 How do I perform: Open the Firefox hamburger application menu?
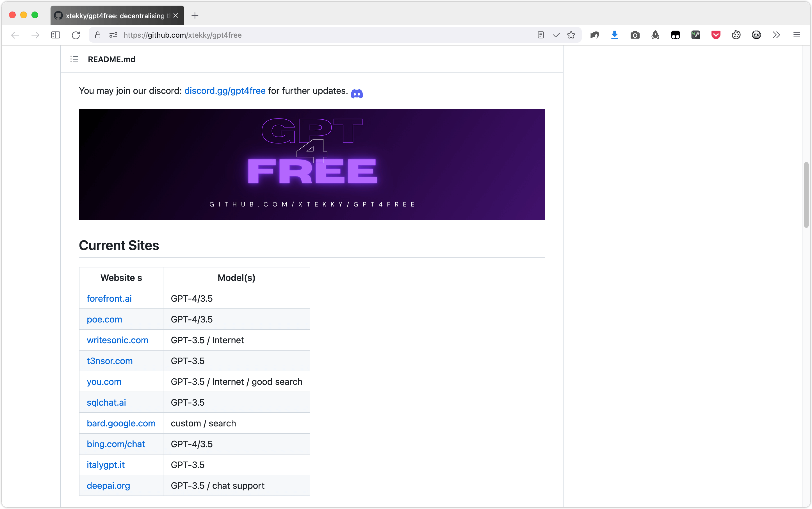(x=797, y=35)
